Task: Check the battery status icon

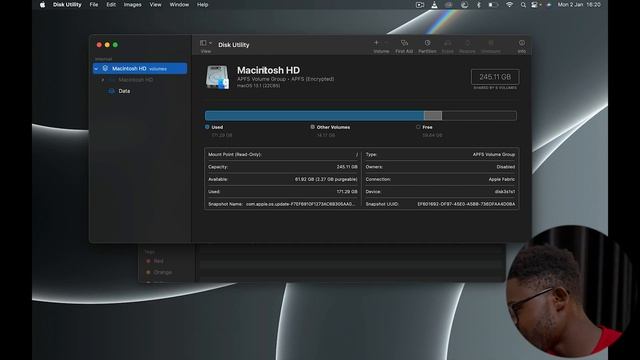Action: click(493, 5)
